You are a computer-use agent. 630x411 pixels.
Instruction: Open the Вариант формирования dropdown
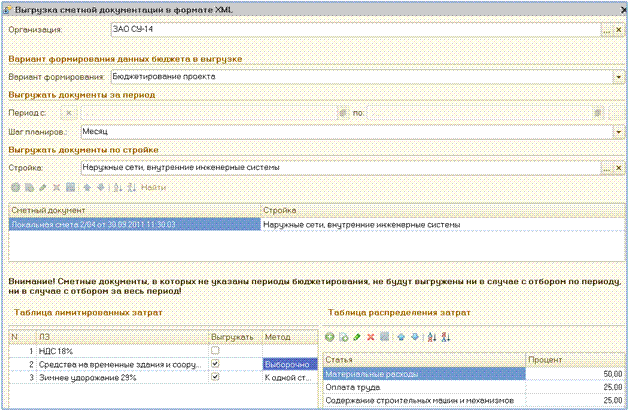click(618, 76)
